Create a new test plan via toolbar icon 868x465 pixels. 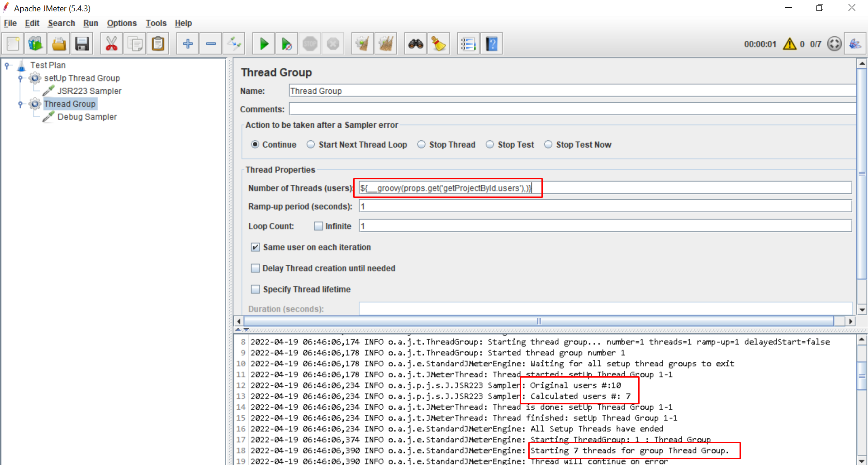pyautogui.click(x=13, y=44)
